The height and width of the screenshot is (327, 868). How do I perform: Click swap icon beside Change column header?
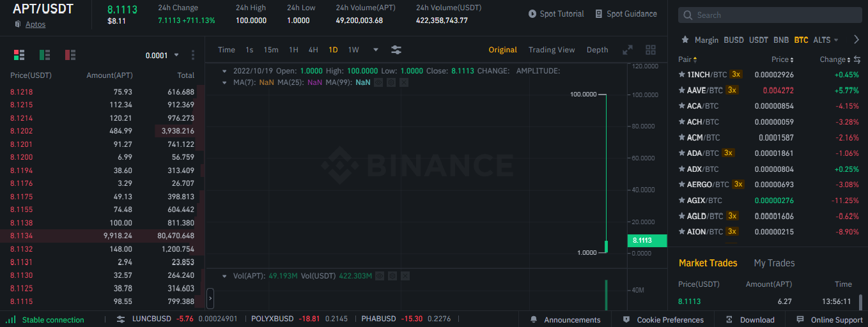click(x=857, y=59)
